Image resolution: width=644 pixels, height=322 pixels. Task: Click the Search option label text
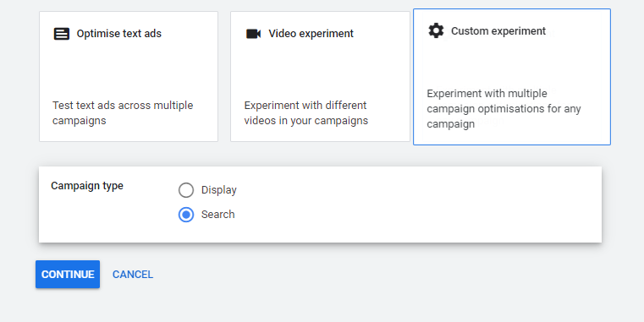[218, 215]
